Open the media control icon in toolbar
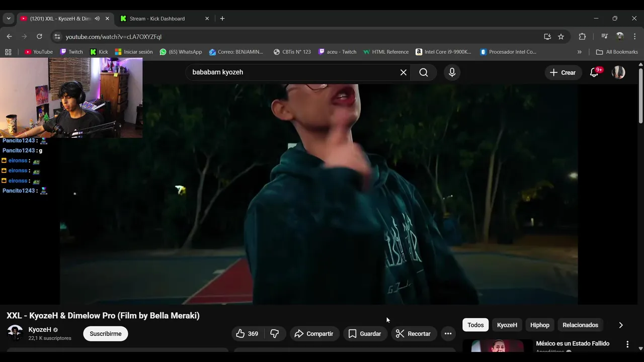This screenshot has height=362, width=644. click(x=605, y=37)
